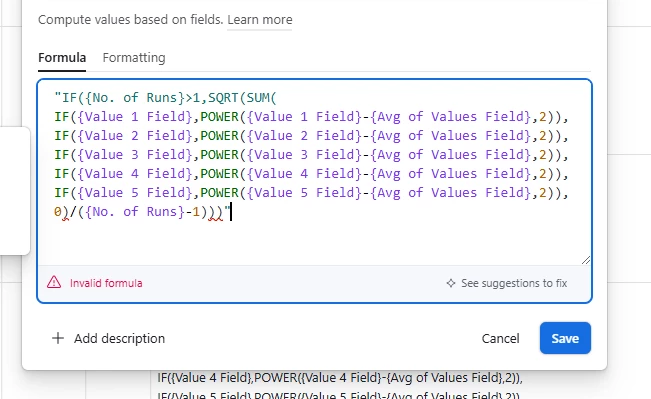The image size is (651, 399).
Task: Grab the formula editor resize handle
Action: coord(586,260)
